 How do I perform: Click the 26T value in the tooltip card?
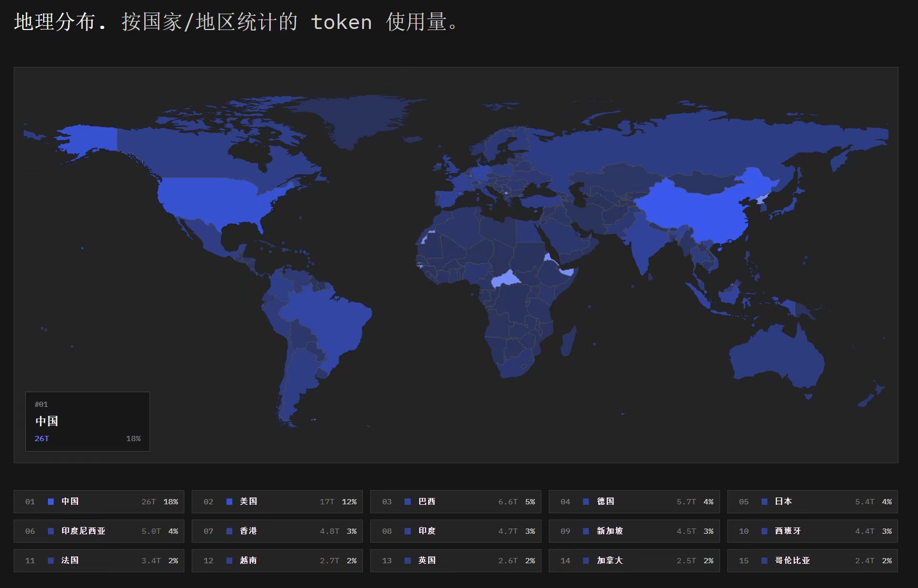coord(42,438)
